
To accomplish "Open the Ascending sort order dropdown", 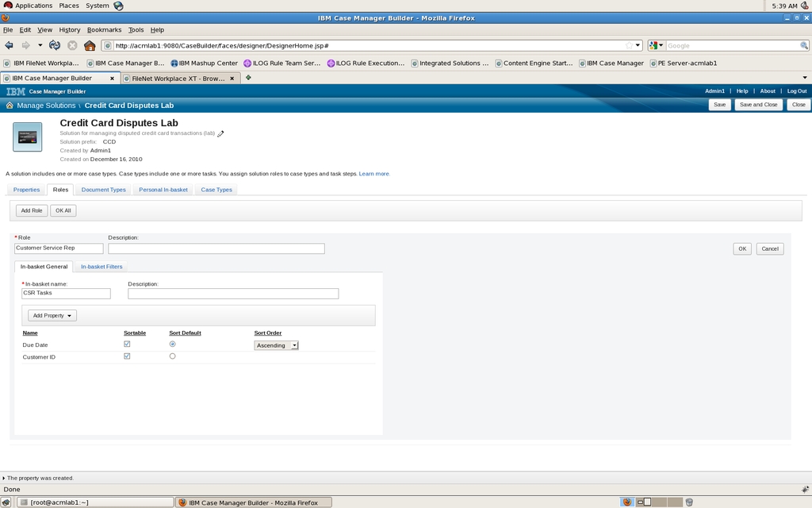I will pyautogui.click(x=276, y=345).
